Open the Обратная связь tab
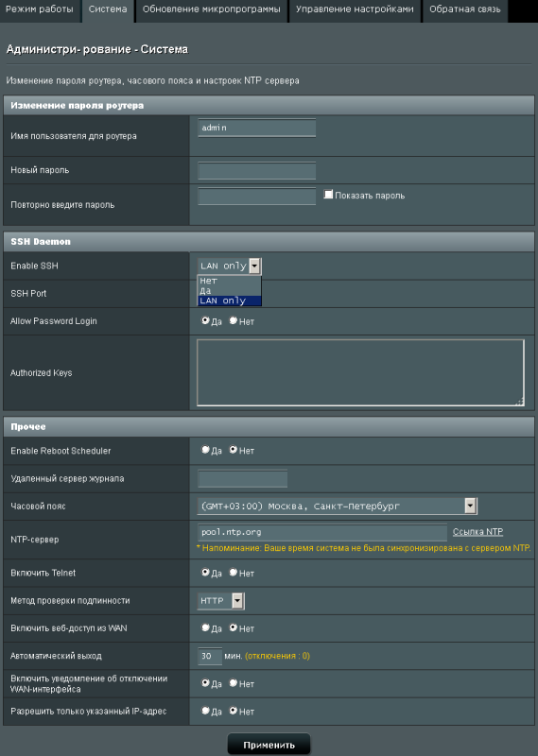Viewport: 538px width, 756px height. [x=464, y=9]
